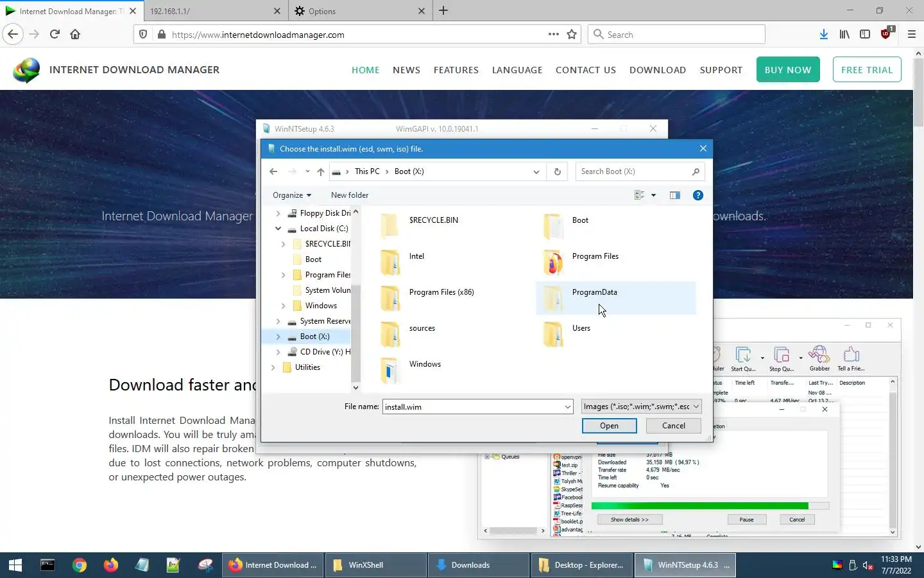Image resolution: width=924 pixels, height=578 pixels.
Task: Open the $RECYCLE.BIN folder icon in file list
Action: (x=389, y=225)
